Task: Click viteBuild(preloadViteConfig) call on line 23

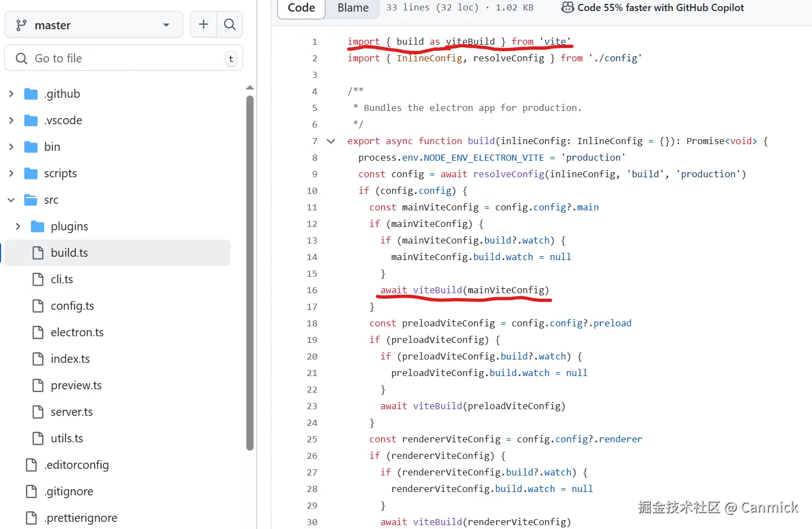Action: [489, 406]
